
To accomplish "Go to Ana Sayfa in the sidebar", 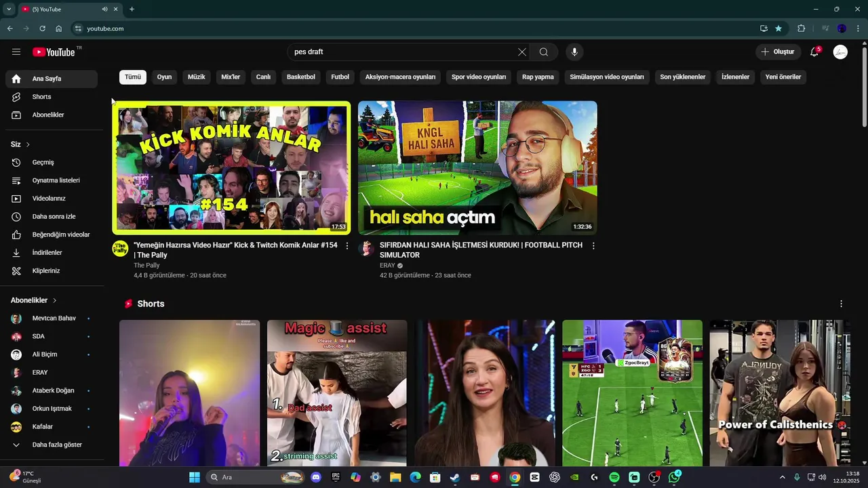I will pyautogui.click(x=52, y=79).
